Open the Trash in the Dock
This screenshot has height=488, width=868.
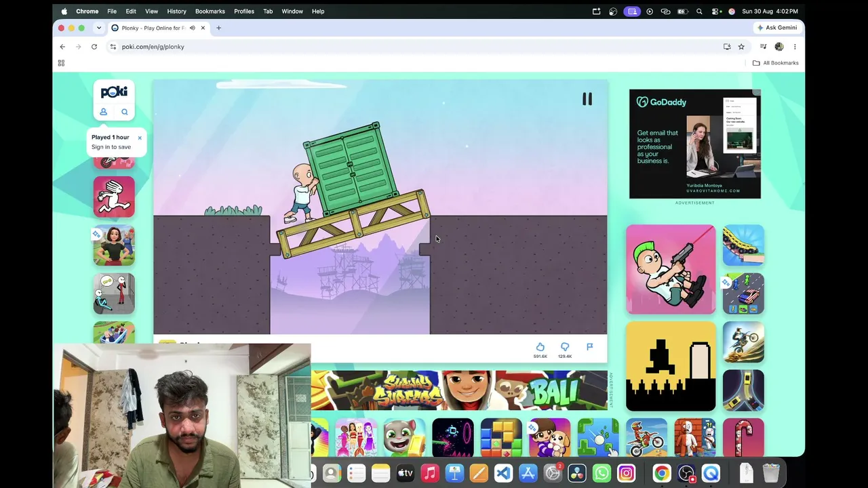tap(771, 473)
